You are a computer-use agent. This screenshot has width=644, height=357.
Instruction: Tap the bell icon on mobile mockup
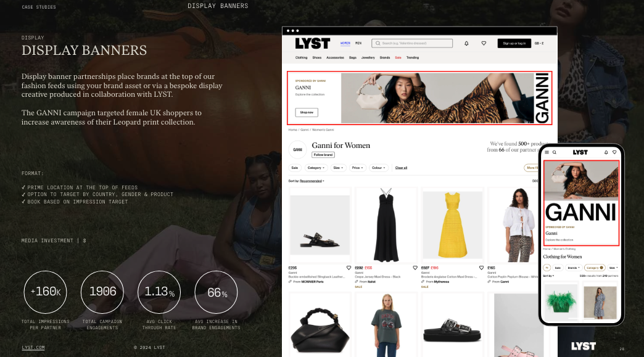click(605, 152)
